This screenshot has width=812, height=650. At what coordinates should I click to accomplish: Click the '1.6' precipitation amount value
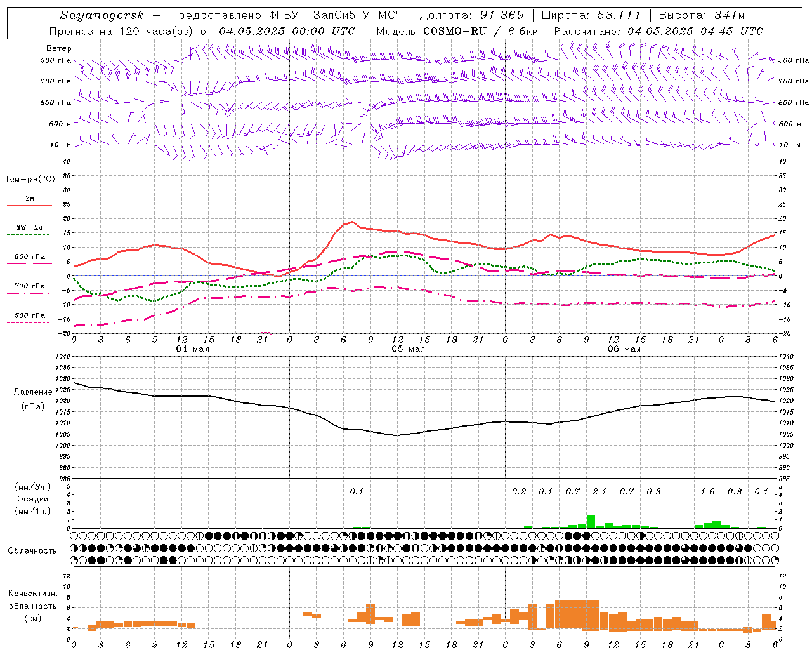[x=707, y=492]
